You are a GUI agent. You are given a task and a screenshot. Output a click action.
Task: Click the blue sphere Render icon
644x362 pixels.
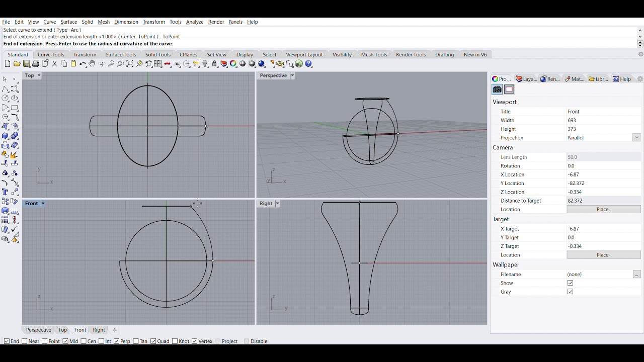[261, 64]
